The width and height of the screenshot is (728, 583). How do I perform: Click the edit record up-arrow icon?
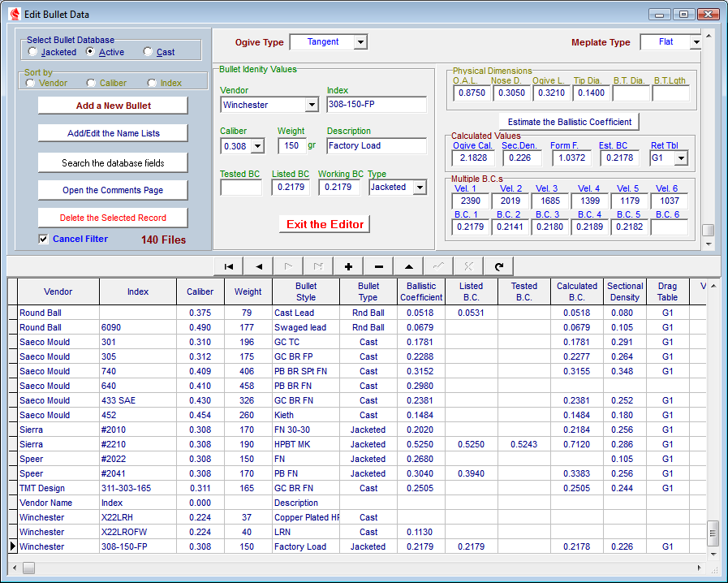point(408,266)
